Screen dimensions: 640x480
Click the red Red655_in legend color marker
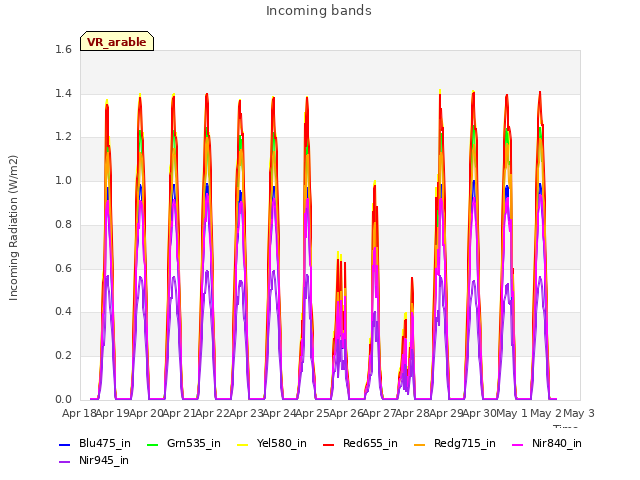tap(329, 444)
